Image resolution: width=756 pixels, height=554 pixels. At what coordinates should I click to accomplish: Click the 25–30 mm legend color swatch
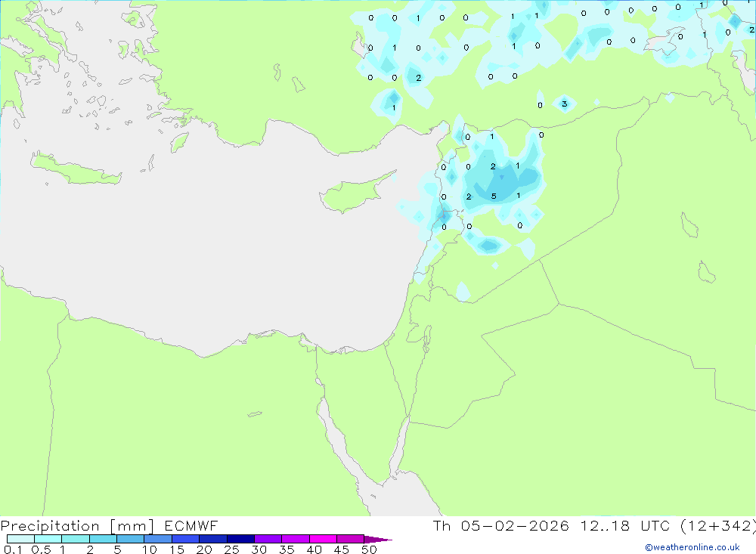tap(240, 539)
